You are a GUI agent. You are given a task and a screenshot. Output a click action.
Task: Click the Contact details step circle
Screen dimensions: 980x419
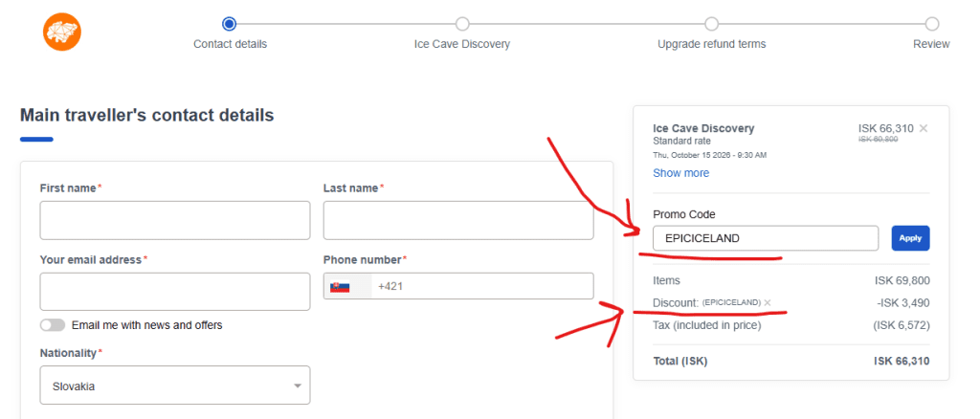(x=229, y=24)
